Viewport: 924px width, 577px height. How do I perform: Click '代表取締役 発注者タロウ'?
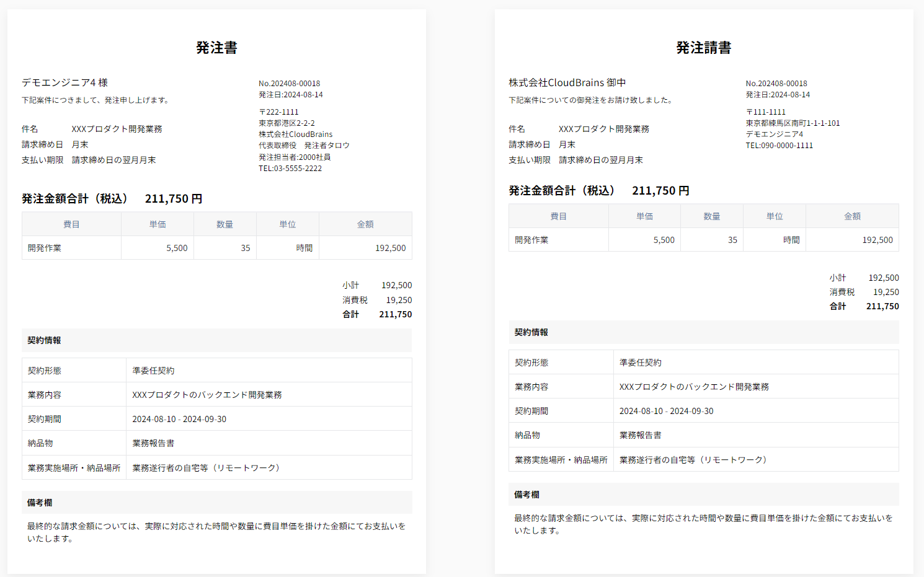click(304, 146)
